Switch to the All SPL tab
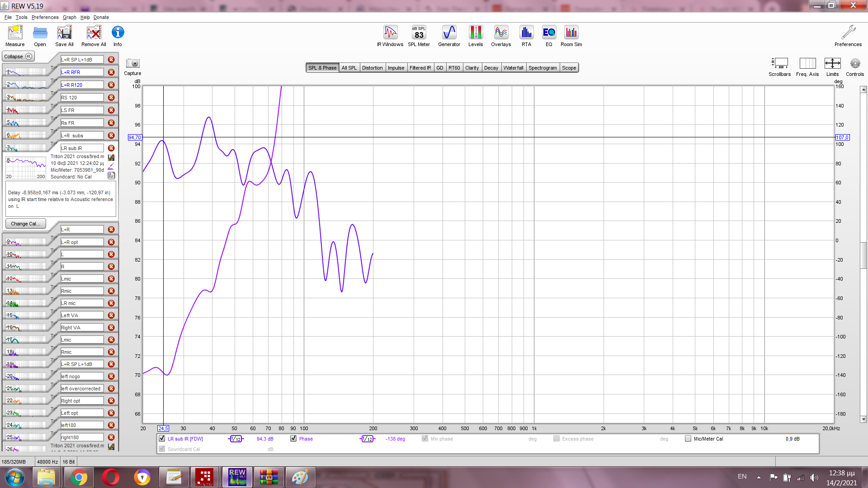 point(349,68)
